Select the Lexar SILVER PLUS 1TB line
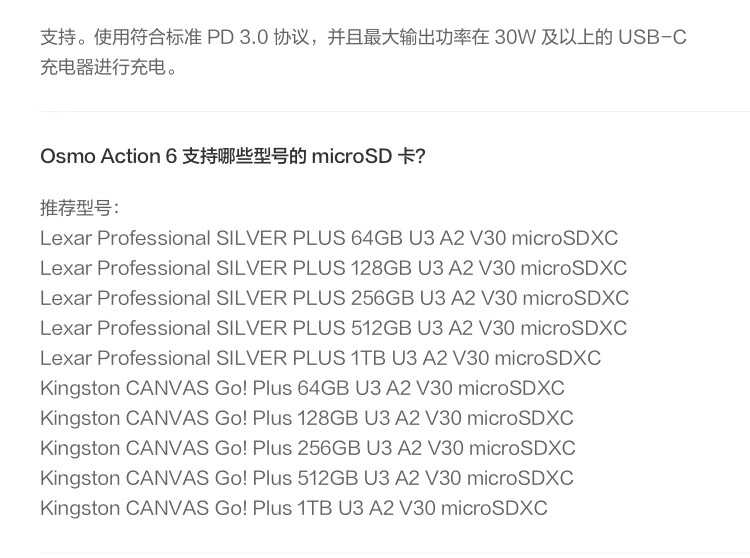 (320, 358)
